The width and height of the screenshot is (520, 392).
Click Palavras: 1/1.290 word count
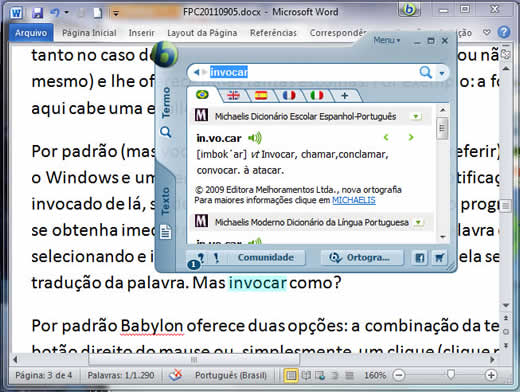pos(121,375)
